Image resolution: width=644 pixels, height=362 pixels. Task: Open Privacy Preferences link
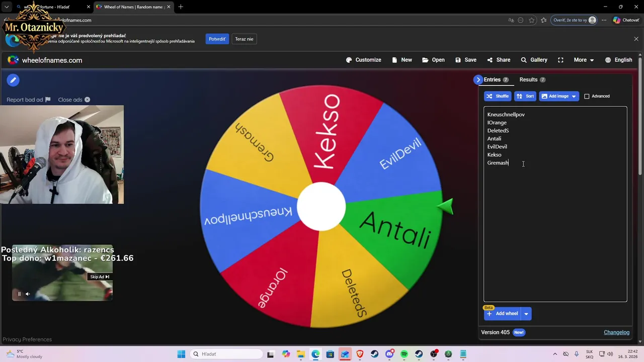27,339
